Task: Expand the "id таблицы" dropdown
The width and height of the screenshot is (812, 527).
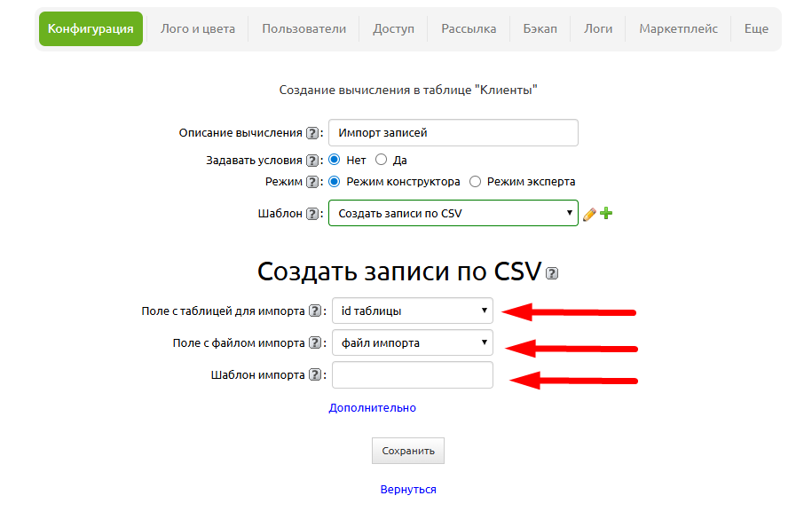Action: pos(412,311)
